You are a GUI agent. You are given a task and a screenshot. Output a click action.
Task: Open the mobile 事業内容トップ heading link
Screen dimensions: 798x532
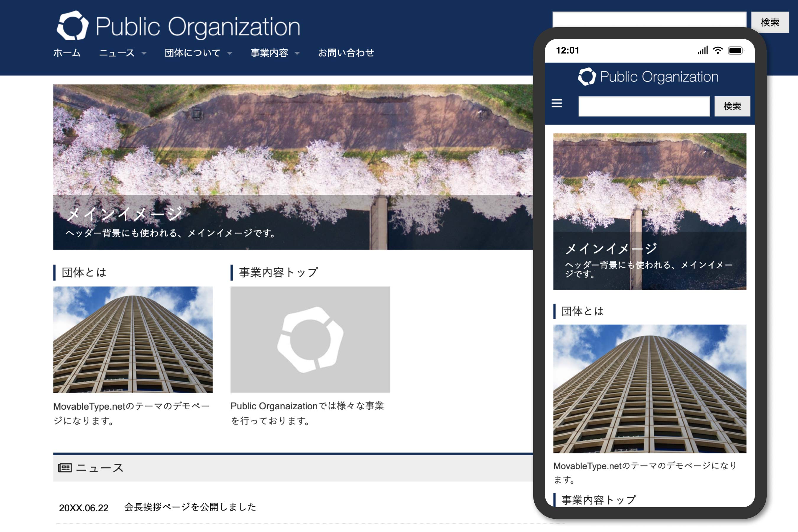pos(599,500)
